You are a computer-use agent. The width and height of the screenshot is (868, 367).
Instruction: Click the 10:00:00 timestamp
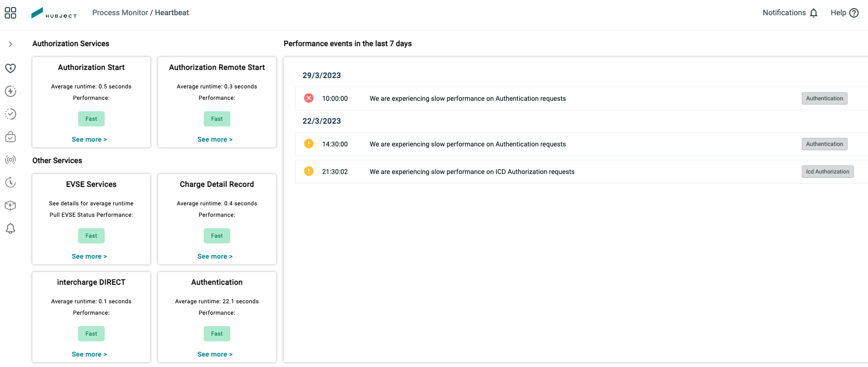335,98
